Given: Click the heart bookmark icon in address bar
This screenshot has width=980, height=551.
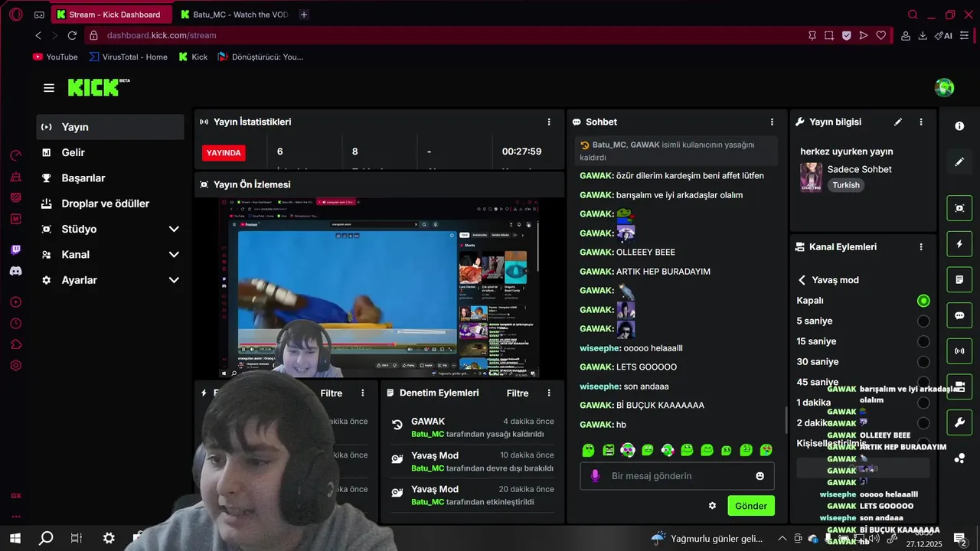Looking at the screenshot, I should pos(881,35).
